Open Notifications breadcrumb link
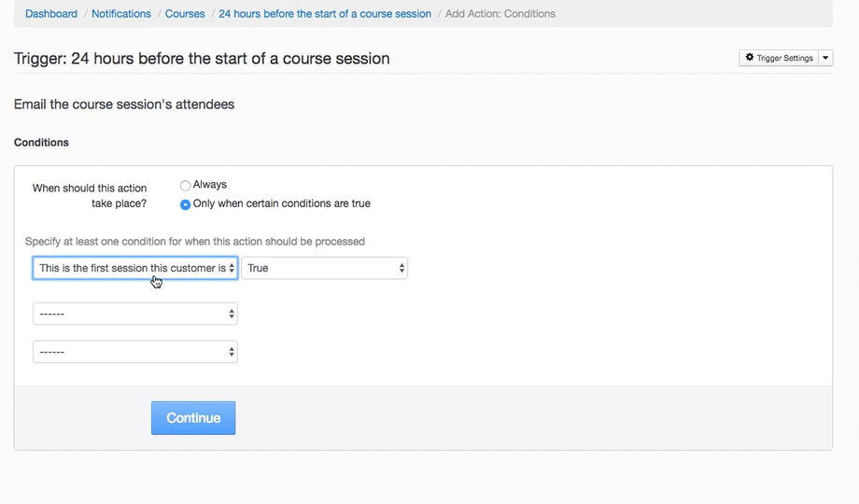This screenshot has width=859, height=504. coord(121,14)
